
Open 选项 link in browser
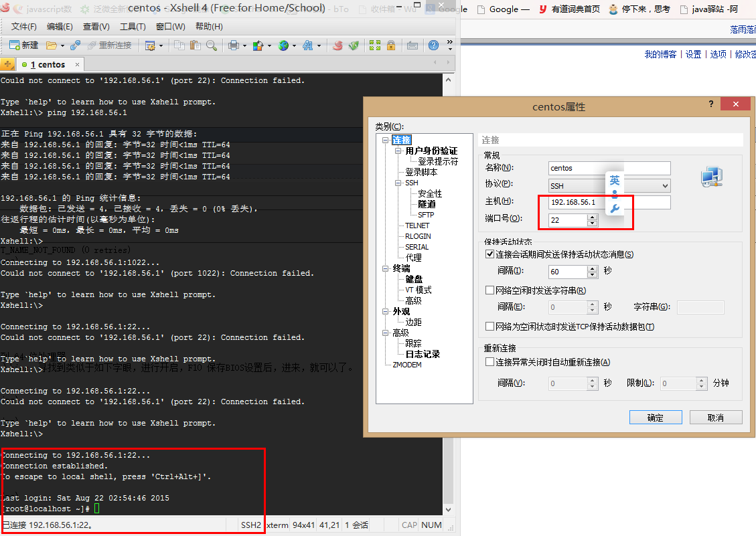coord(718,54)
